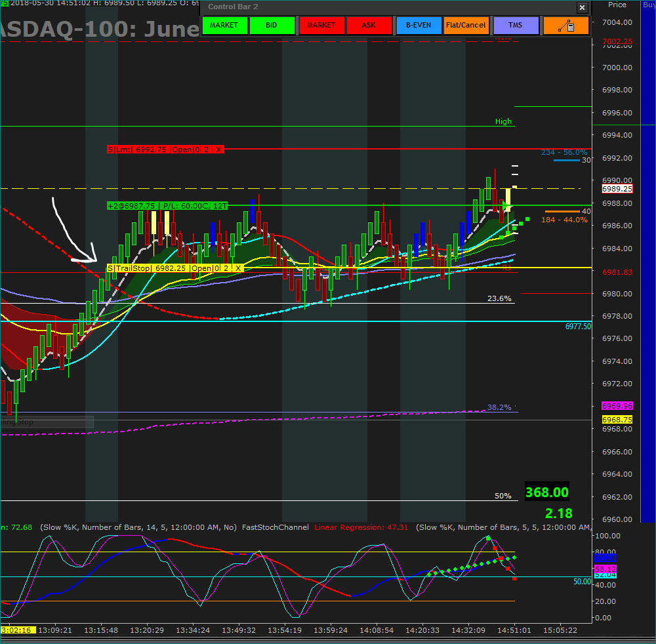
Task: Click the green 368.00 profit display
Action: point(547,493)
